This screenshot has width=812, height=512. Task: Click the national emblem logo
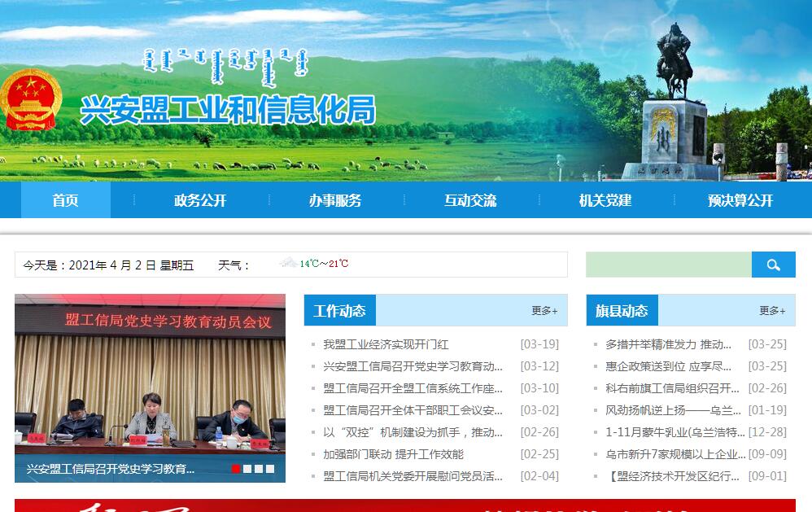(x=31, y=99)
